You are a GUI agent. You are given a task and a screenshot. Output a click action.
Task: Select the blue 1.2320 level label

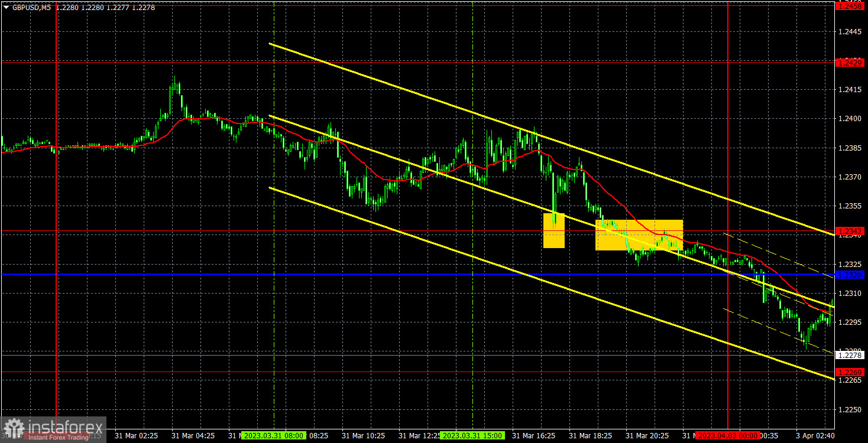pos(851,275)
